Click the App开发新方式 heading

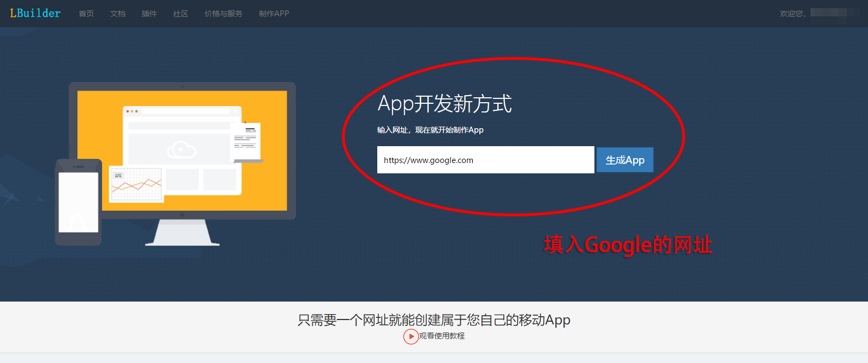(x=445, y=104)
